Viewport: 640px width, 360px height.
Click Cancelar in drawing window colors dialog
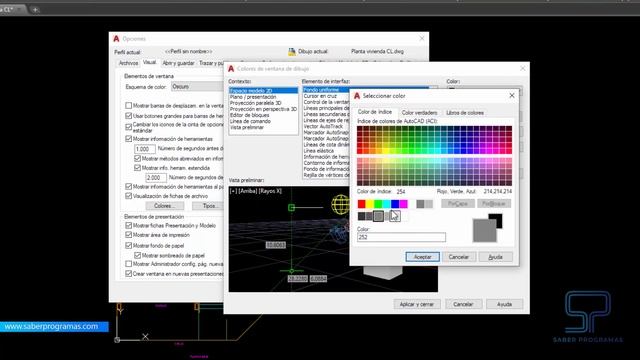point(463,304)
